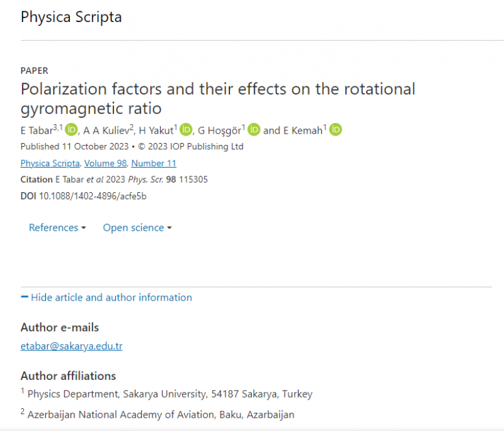Click the Physica Scripta header title
504x431 pixels.
tap(71, 17)
